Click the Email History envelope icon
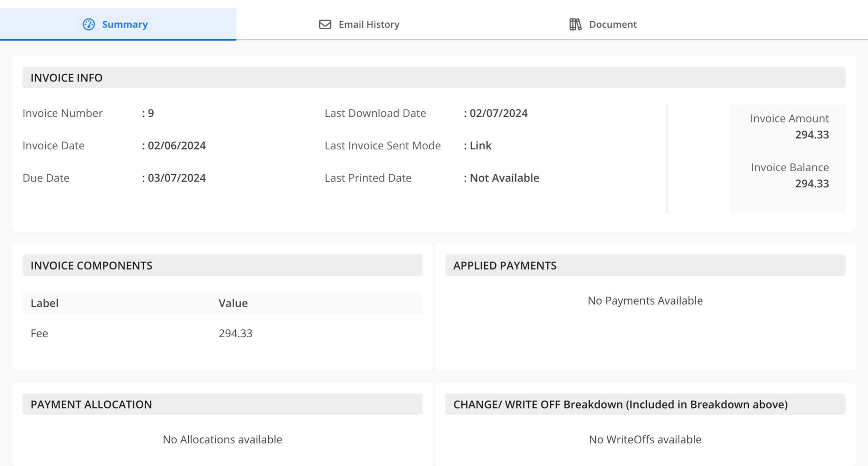This screenshot has height=466, width=868. [325, 24]
